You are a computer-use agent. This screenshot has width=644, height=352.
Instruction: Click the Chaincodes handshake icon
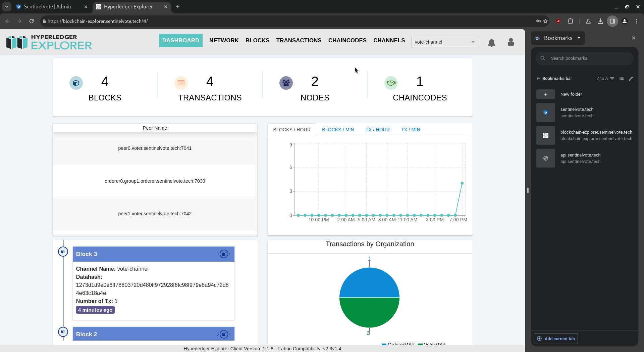point(391,83)
